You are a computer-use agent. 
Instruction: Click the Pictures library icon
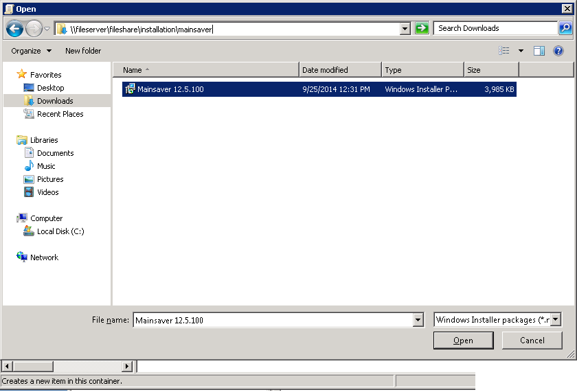[x=29, y=179]
